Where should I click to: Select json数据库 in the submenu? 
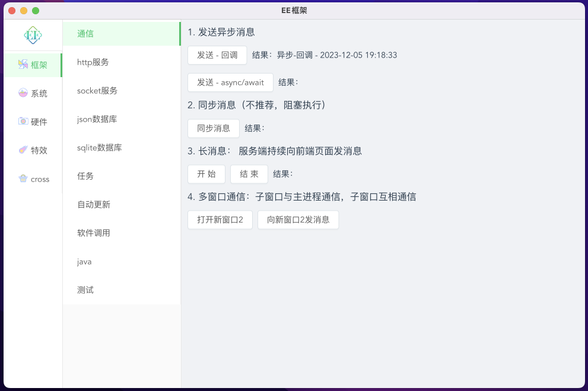[x=97, y=119]
